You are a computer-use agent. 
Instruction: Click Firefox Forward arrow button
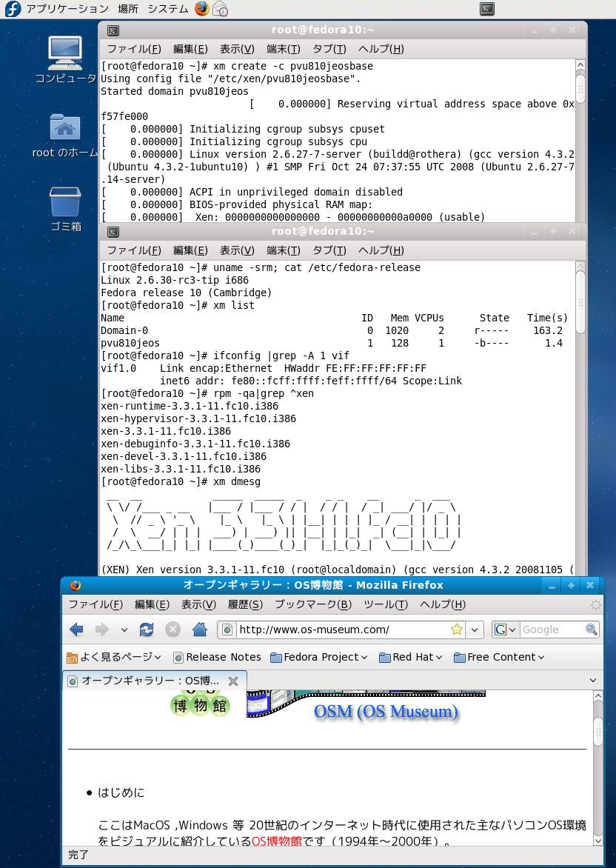(102, 630)
